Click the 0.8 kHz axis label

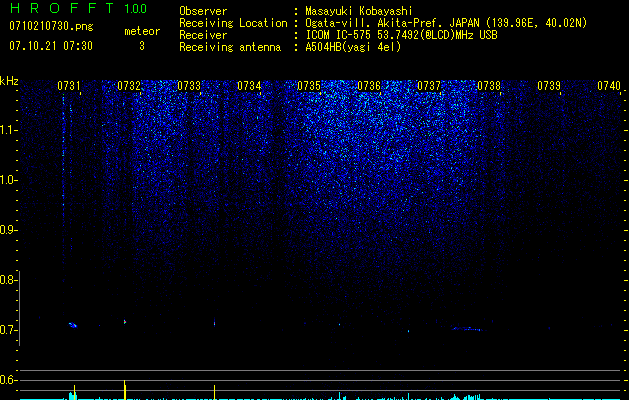coord(7,280)
